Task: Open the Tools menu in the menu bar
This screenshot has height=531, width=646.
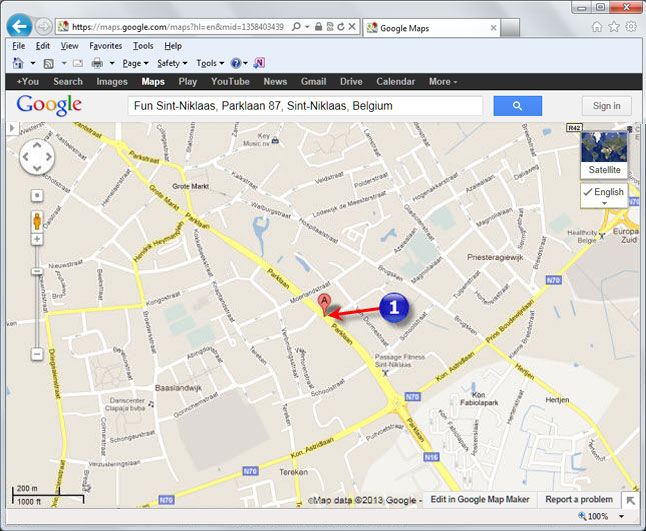Action: pos(143,46)
